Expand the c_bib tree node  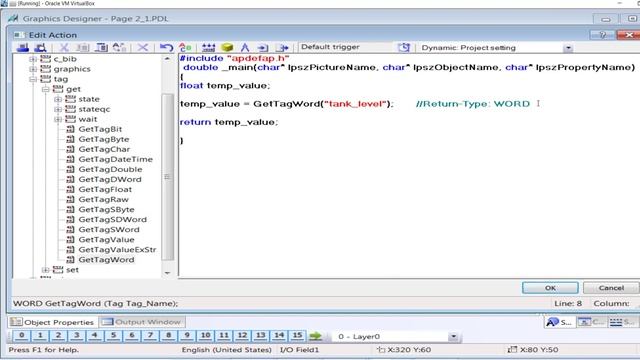[x=33, y=59]
